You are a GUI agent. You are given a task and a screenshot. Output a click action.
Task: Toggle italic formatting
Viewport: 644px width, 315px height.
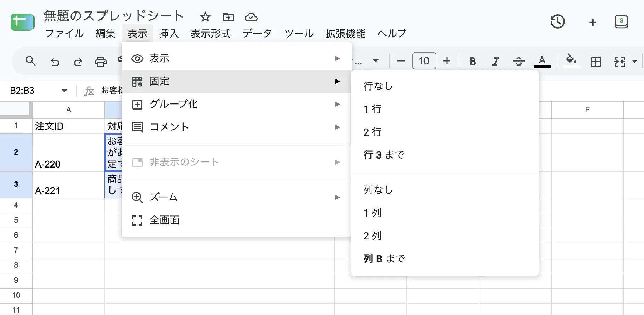(496, 62)
